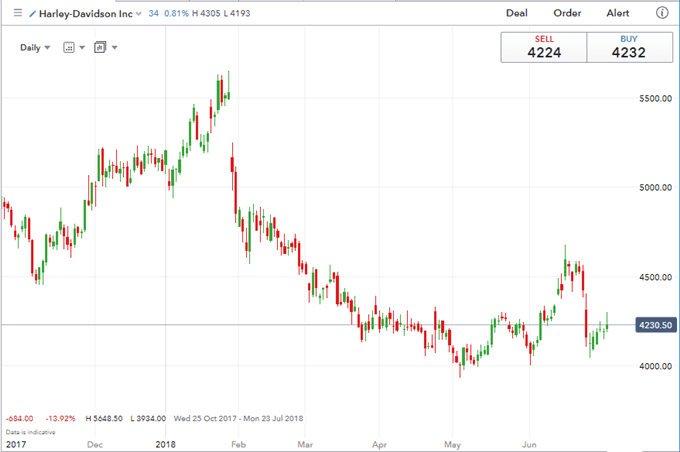680x452 pixels.
Task: Open the information icon at top right
Action: (x=662, y=13)
